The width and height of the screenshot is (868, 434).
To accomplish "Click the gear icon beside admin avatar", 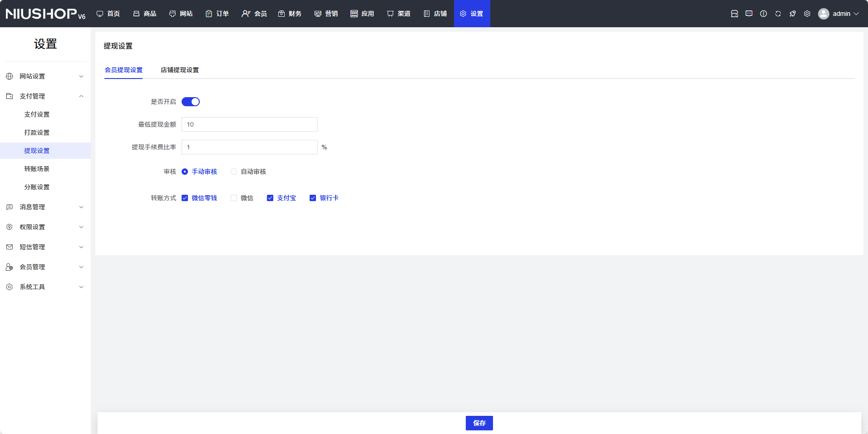I will pyautogui.click(x=807, y=14).
